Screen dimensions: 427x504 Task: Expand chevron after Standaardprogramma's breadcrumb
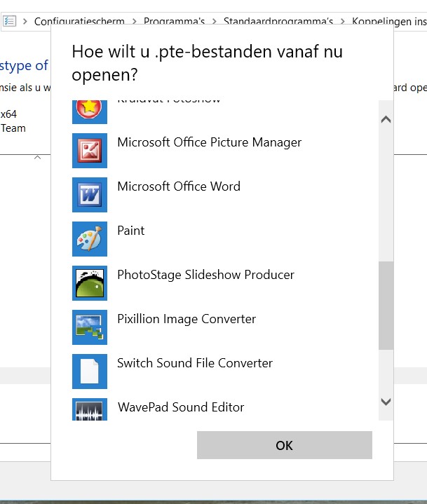(x=343, y=22)
